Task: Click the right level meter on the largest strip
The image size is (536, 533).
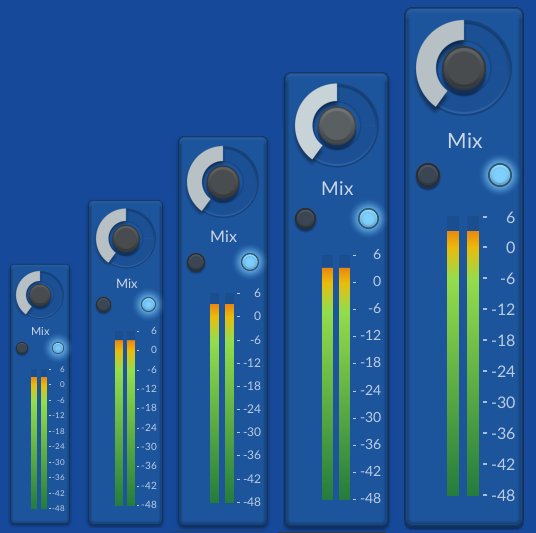Action: coord(473,356)
